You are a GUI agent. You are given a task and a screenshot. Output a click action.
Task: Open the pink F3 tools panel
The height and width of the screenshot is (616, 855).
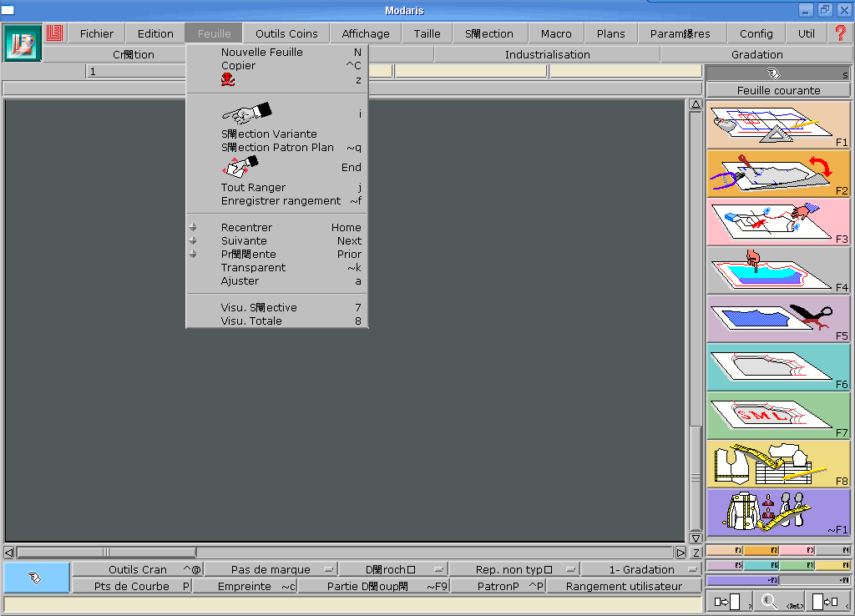click(778, 222)
